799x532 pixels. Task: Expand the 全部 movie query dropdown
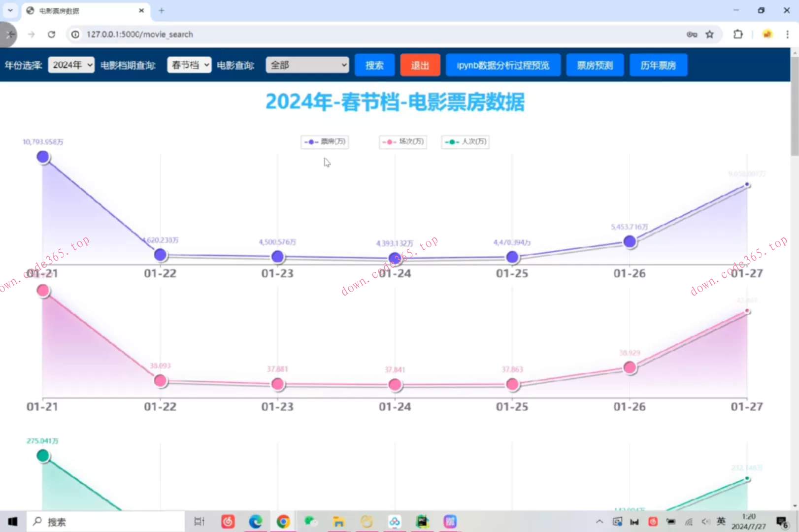307,65
